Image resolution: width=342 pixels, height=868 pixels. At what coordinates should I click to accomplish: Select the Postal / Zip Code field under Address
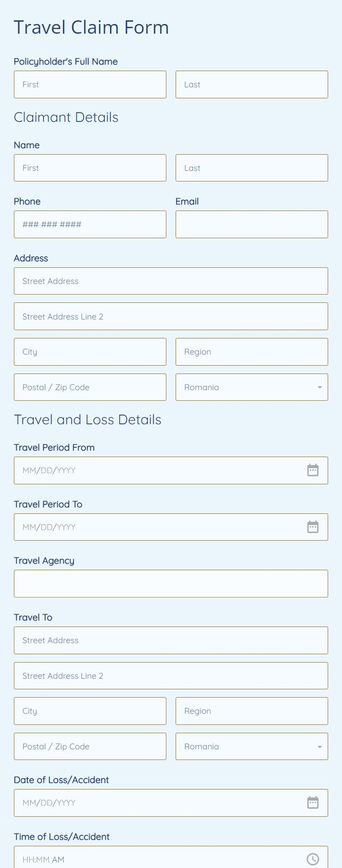(90, 387)
